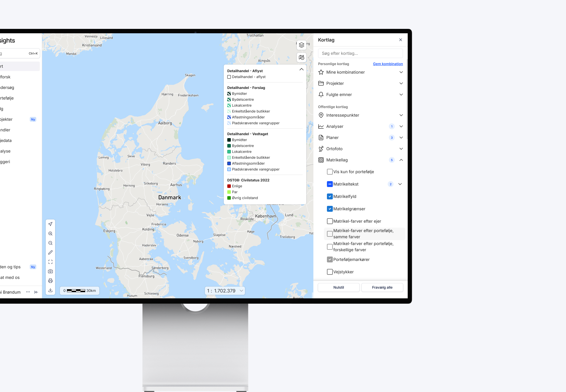
Task: Open the map scale dropdown
Action: (225, 291)
